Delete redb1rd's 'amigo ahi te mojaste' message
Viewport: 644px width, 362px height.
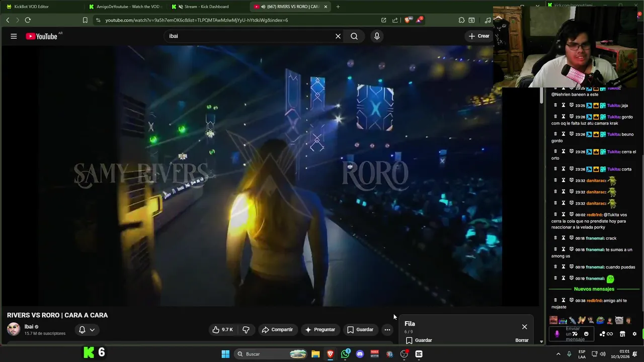tap(555, 300)
